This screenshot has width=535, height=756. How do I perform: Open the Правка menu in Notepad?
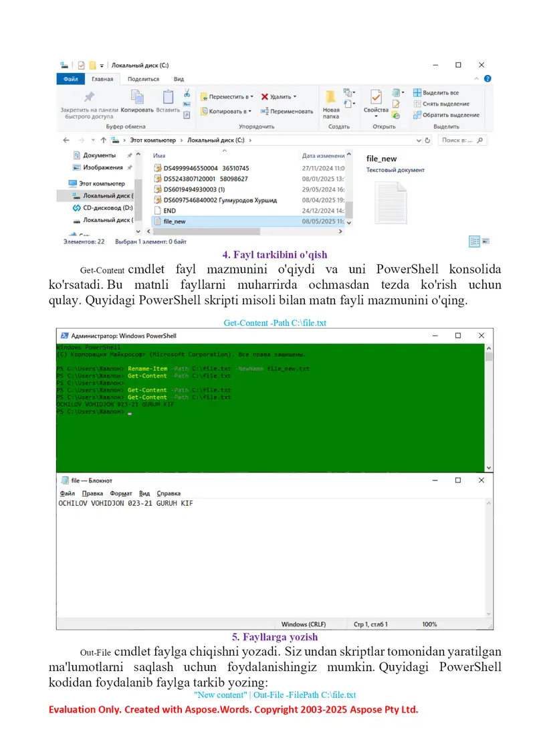pyautogui.click(x=92, y=494)
